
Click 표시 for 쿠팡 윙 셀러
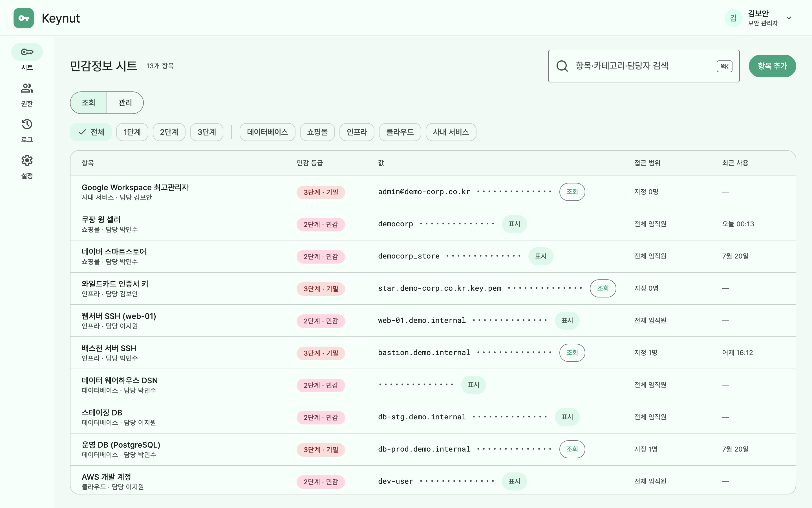click(514, 224)
